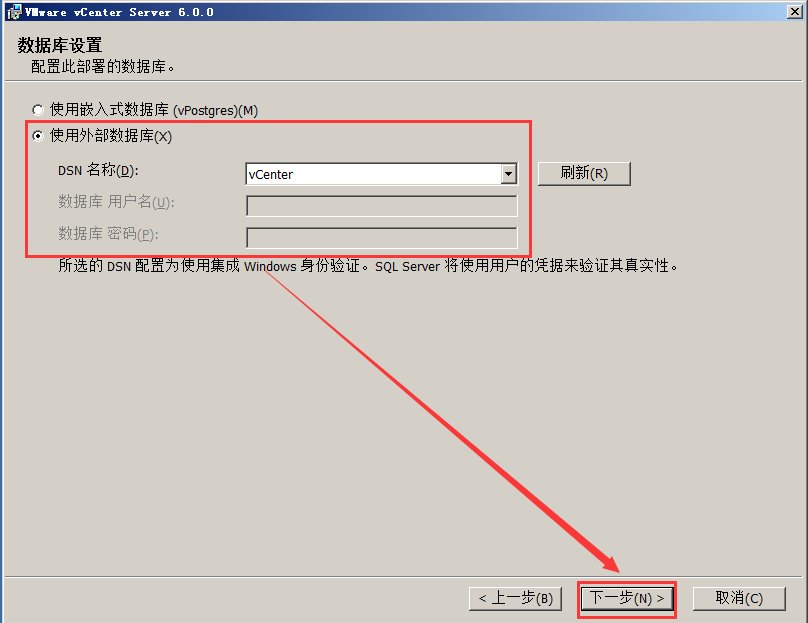808x623 pixels.
Task: Select the embedded vPostgres database radio button
Action: pos(38,110)
